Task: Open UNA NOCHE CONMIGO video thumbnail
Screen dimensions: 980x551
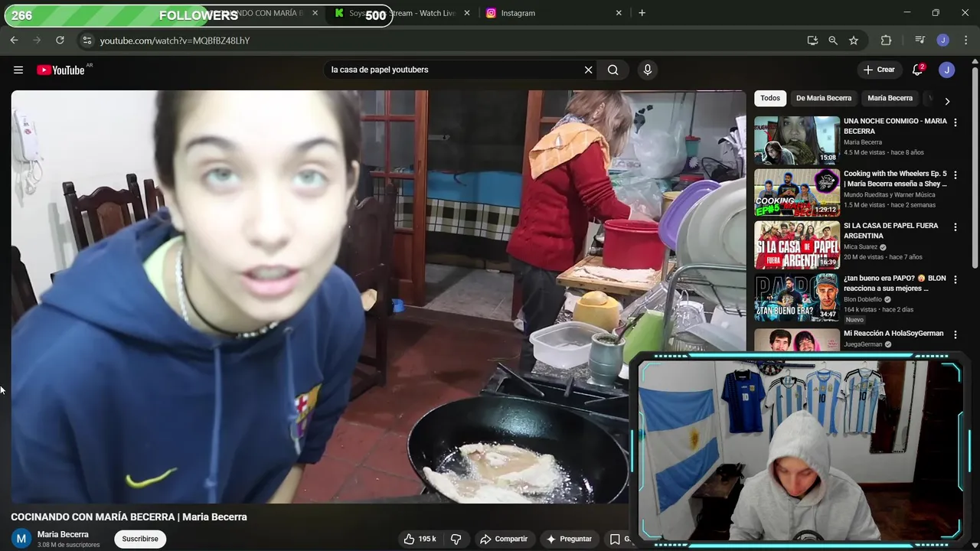Action: point(797,140)
